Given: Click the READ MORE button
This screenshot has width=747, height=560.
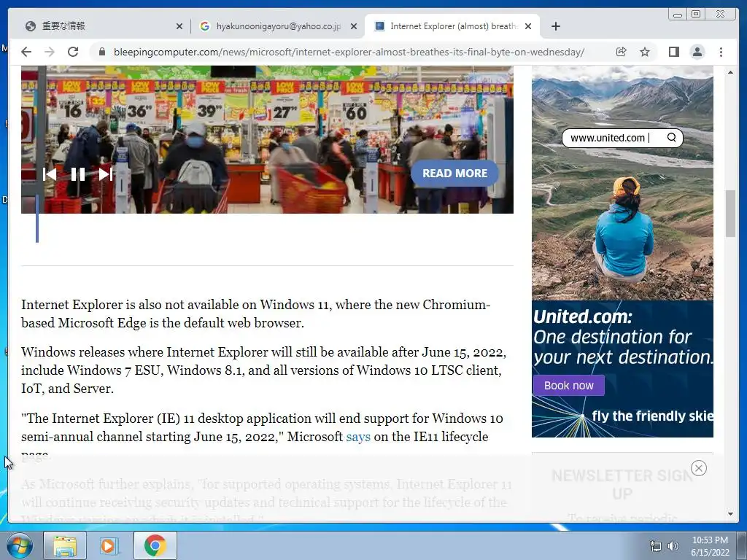Looking at the screenshot, I should 454,174.
